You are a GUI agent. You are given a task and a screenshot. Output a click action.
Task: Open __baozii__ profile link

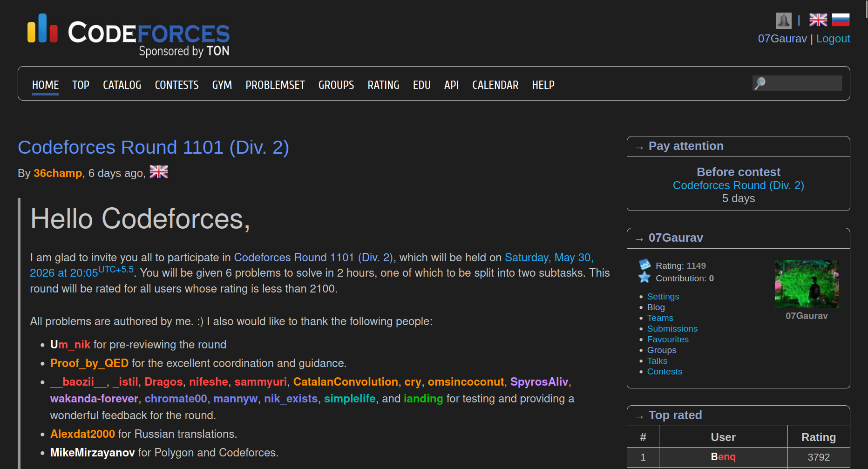click(79, 382)
